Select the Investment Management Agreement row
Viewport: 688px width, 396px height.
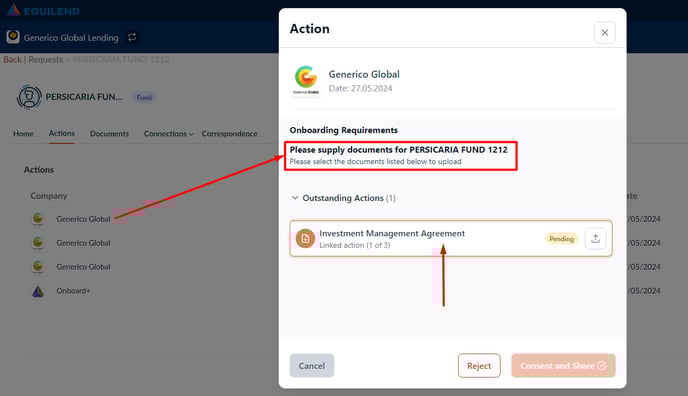point(451,239)
